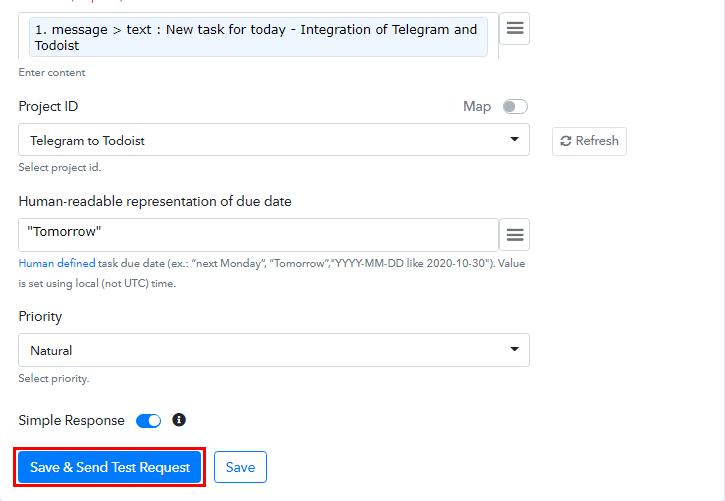Click the Project ID label
Screen dimensions: 725x501
tap(48, 106)
